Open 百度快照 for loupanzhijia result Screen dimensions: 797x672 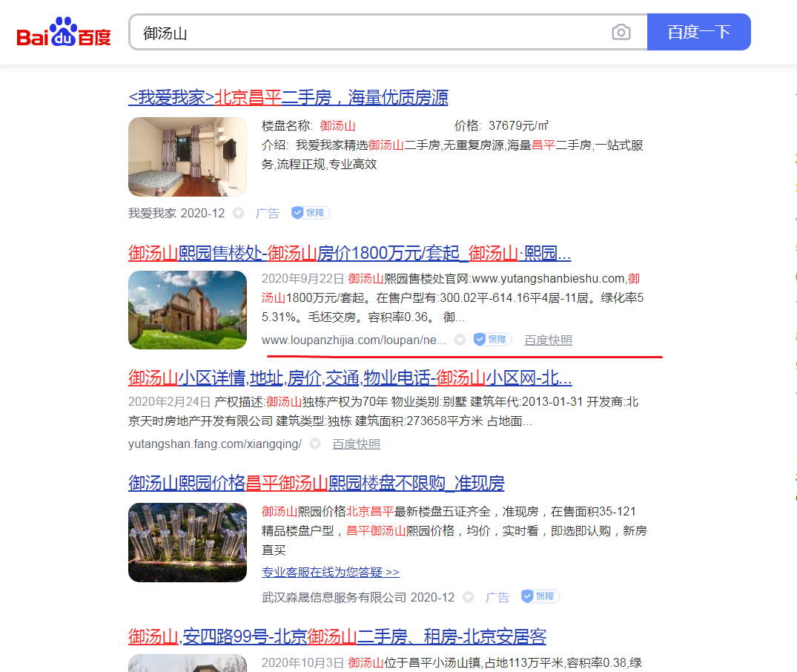coord(549,340)
